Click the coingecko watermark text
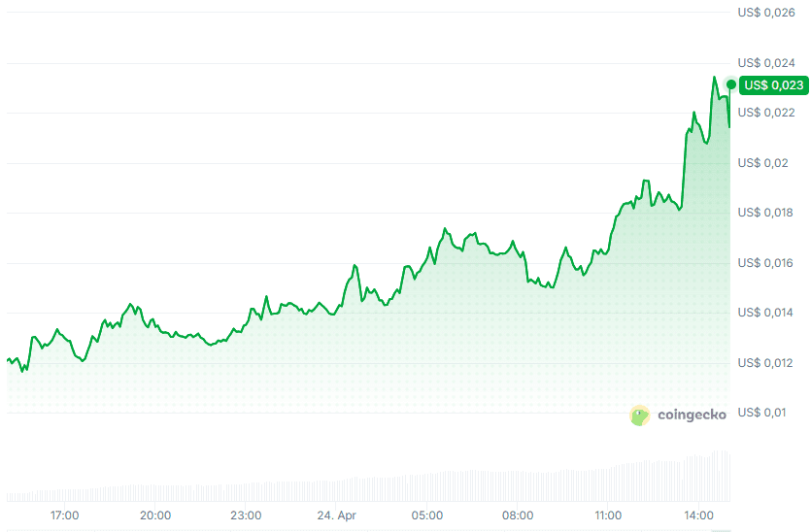Screen dimensions: 811x532 (x=692, y=416)
